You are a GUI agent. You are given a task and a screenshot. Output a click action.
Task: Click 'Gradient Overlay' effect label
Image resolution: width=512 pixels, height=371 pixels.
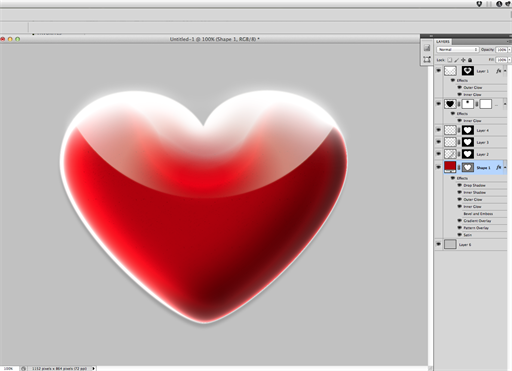[x=477, y=221]
